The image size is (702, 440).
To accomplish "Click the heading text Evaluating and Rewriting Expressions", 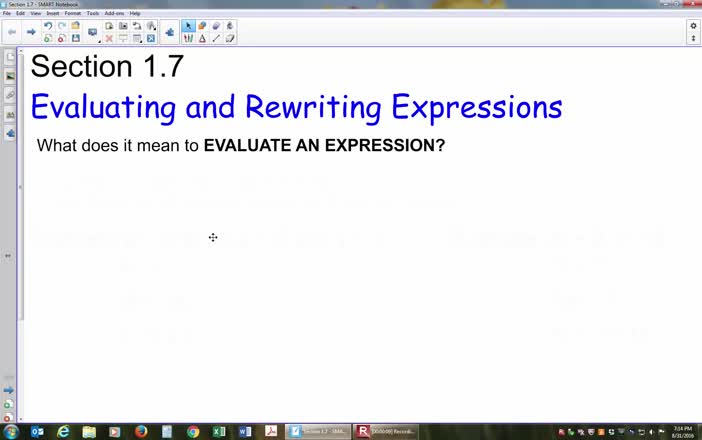I will pyautogui.click(x=296, y=106).
